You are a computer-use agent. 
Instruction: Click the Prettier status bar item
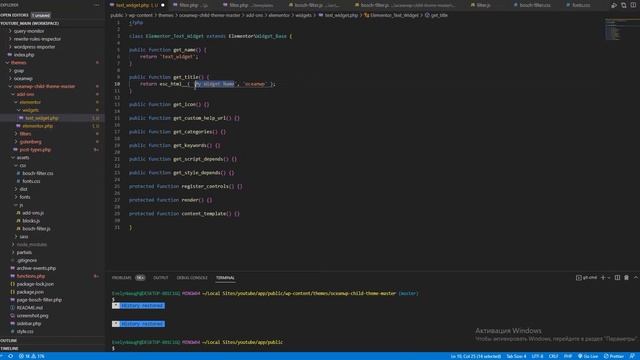coord(613,356)
